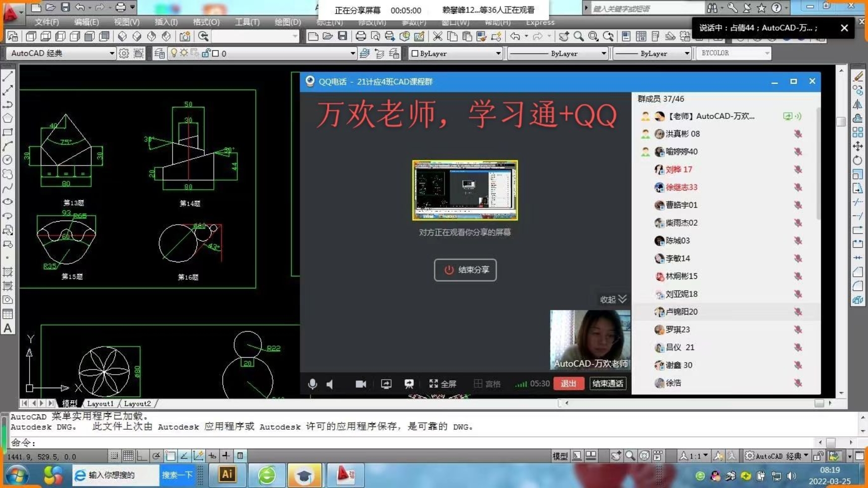Select the Line tool in Draw toolbar

[8, 77]
